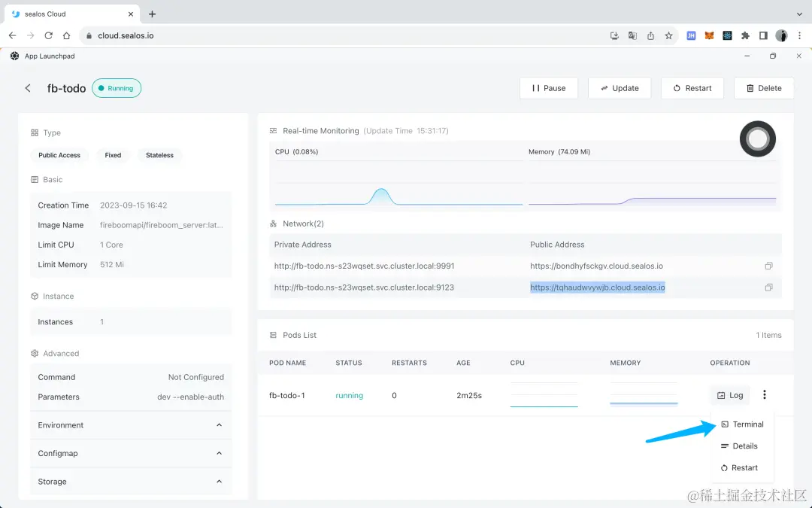Click the pod name fb-todo-1
Image resolution: width=812 pixels, height=508 pixels.
pos(287,396)
